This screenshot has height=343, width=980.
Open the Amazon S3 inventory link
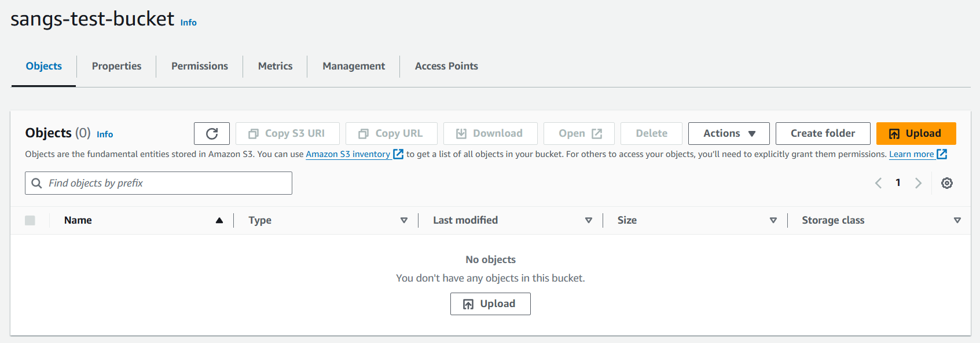coord(348,154)
